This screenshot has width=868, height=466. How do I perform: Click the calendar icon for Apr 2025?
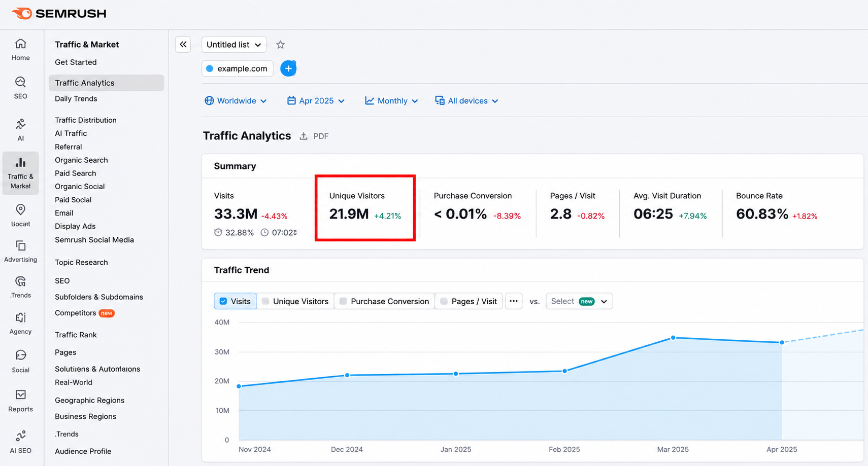coord(291,100)
